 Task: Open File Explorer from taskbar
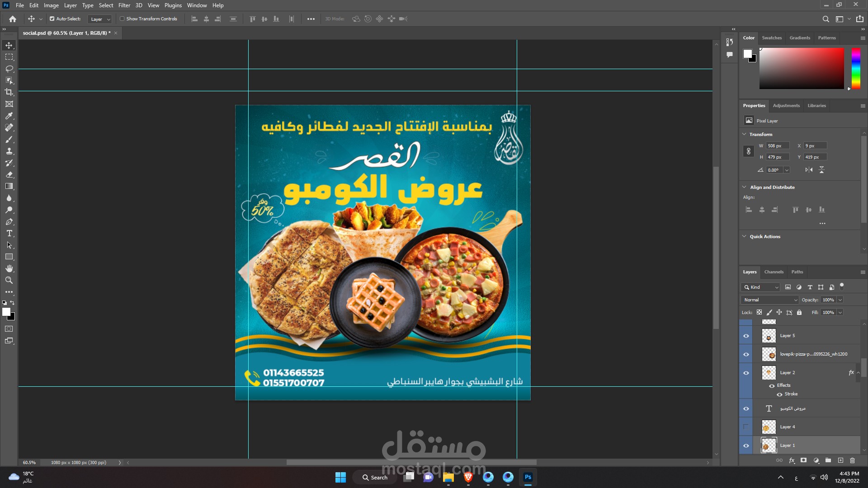(x=448, y=477)
